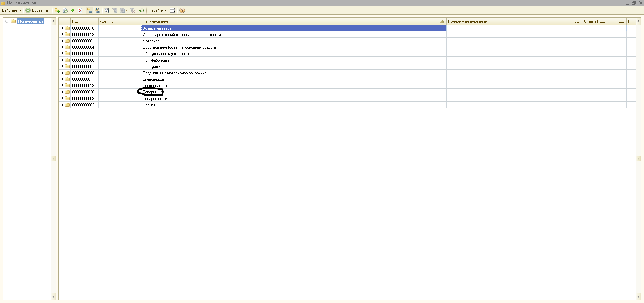Select the Продукция folder name
The height and width of the screenshot is (303, 644).
click(x=152, y=67)
